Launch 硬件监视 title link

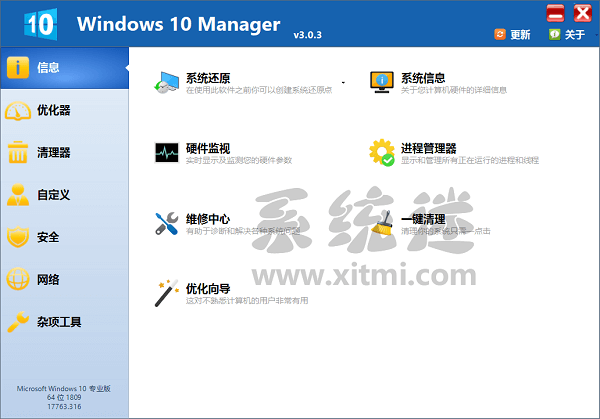pyautogui.click(x=208, y=148)
